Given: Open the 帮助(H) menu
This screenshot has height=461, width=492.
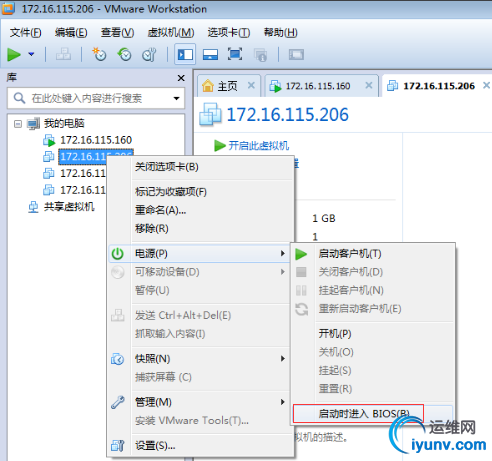Looking at the screenshot, I should point(280,33).
